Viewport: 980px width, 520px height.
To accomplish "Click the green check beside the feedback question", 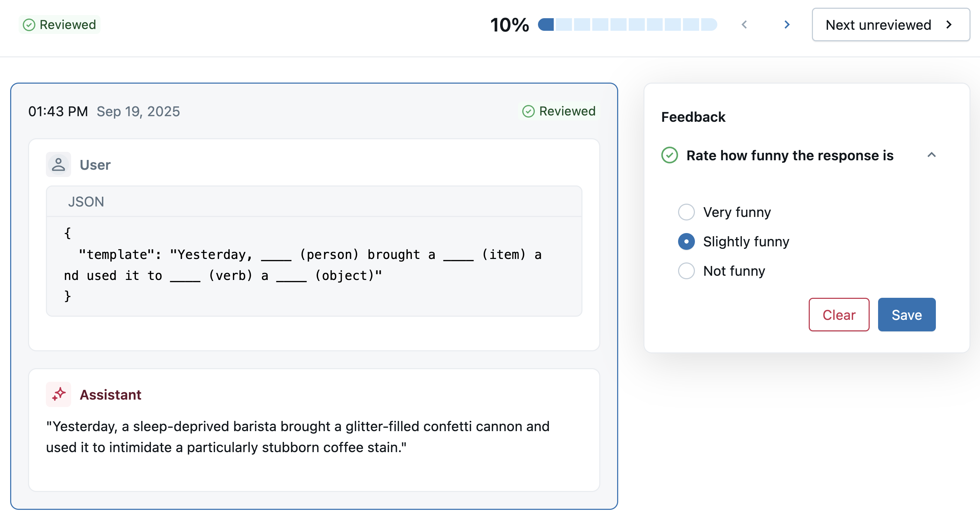I will (x=670, y=155).
